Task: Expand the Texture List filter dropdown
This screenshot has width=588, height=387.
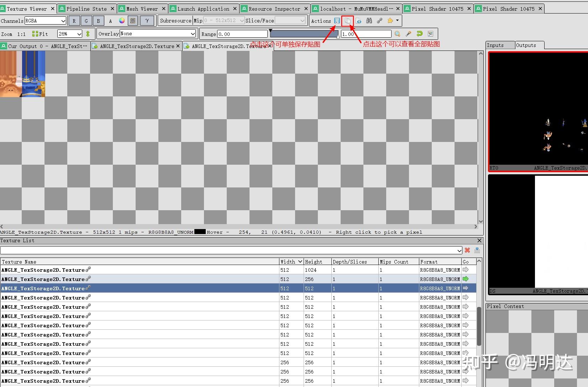Action: pyautogui.click(x=459, y=250)
